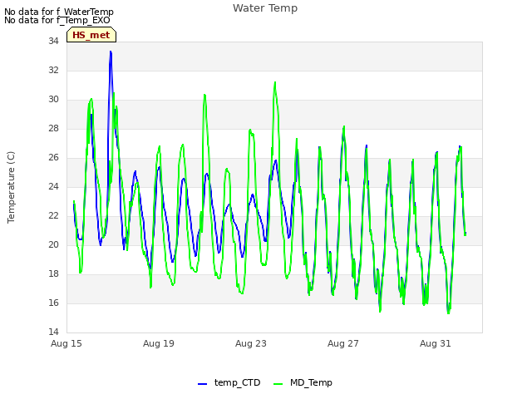
Task: Click 'No data for f_WaterTemp' message
Action: (x=59, y=12)
